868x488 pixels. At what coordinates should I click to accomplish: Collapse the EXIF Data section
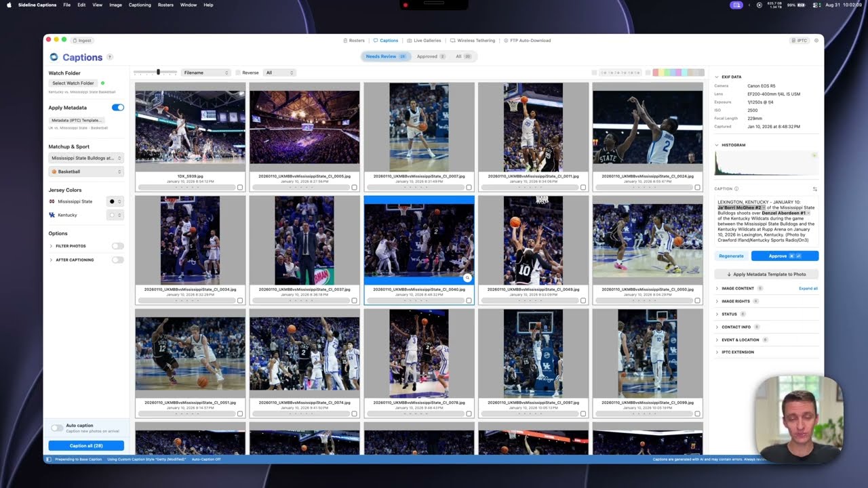(717, 77)
